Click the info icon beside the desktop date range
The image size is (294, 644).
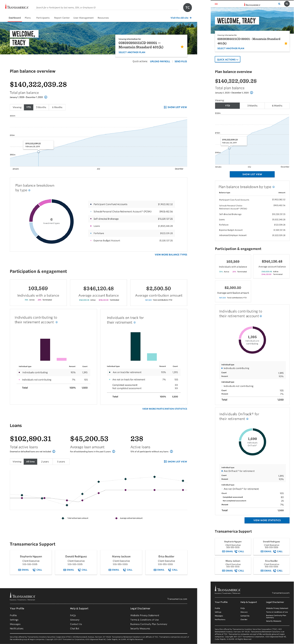click(x=46, y=97)
